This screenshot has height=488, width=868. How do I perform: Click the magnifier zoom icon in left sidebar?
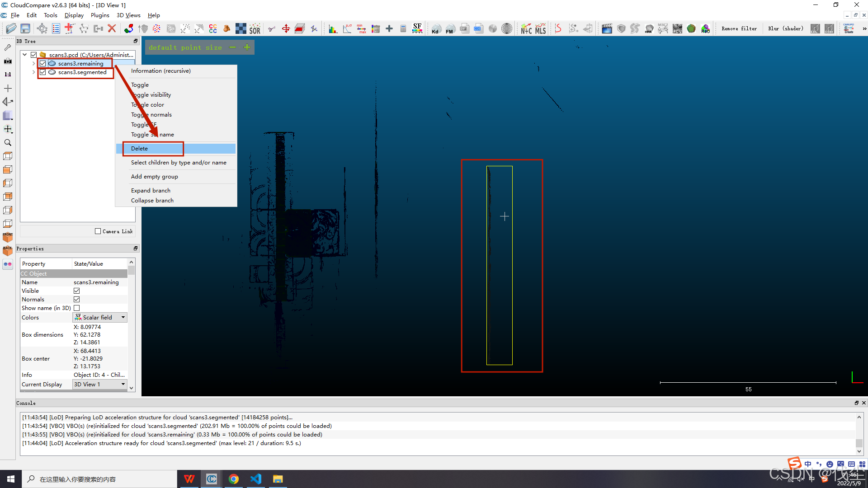point(8,143)
